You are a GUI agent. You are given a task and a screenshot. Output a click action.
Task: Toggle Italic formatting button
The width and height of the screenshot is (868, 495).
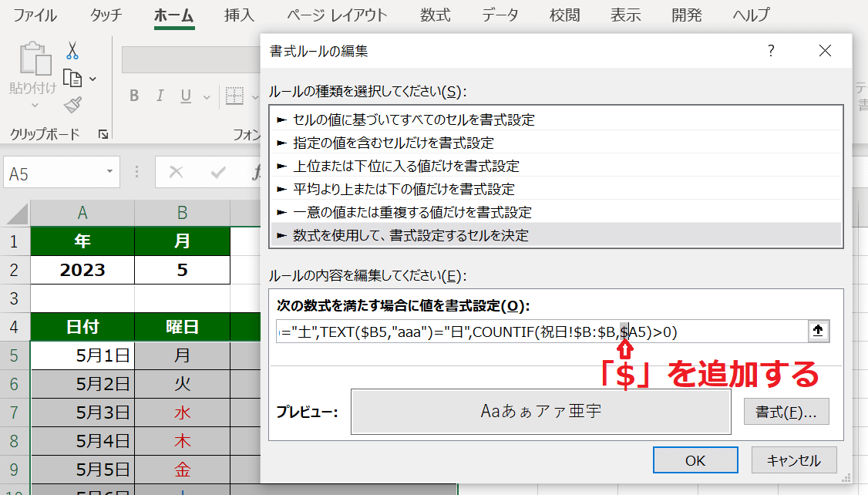(160, 96)
